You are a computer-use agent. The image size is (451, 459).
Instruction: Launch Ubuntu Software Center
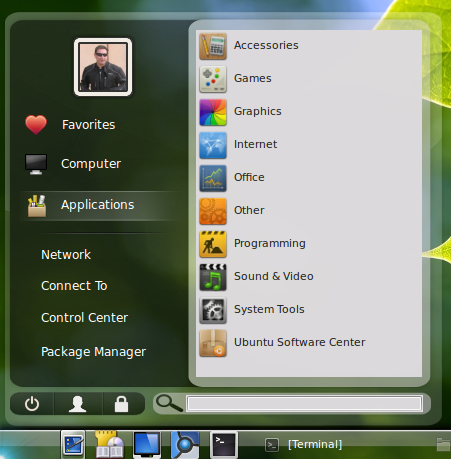(x=309, y=343)
